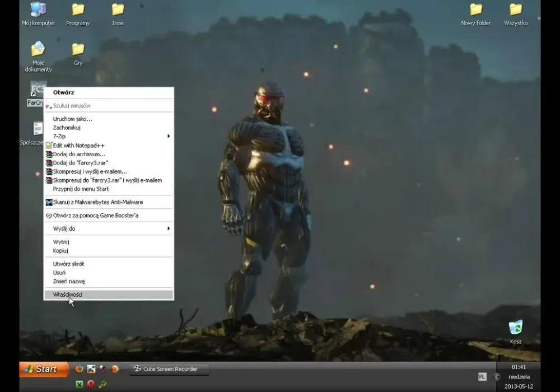The image size is (560, 392).
Task: Choose Kopiuj in context menu
Action: pos(109,251)
